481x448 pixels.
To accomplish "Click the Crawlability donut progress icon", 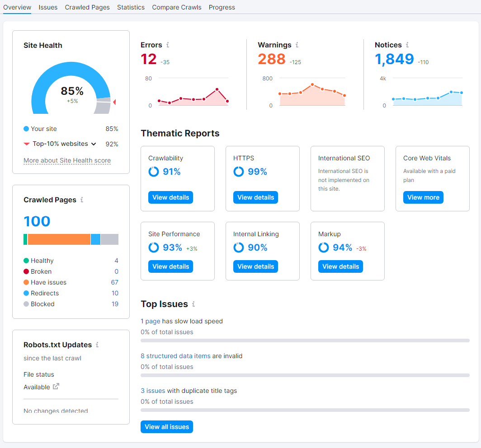I will click(154, 172).
